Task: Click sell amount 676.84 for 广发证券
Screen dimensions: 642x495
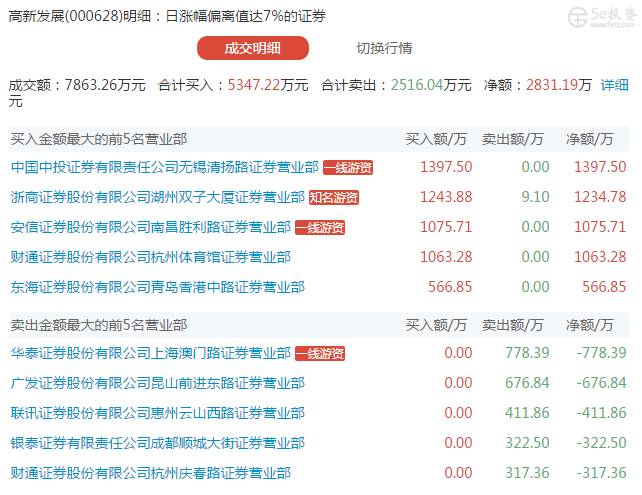Action: [x=527, y=383]
